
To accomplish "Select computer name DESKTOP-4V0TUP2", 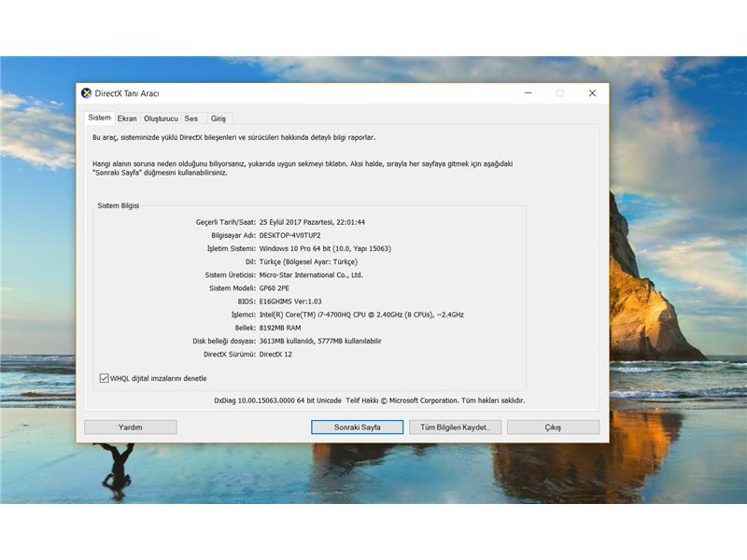I will pos(289,236).
